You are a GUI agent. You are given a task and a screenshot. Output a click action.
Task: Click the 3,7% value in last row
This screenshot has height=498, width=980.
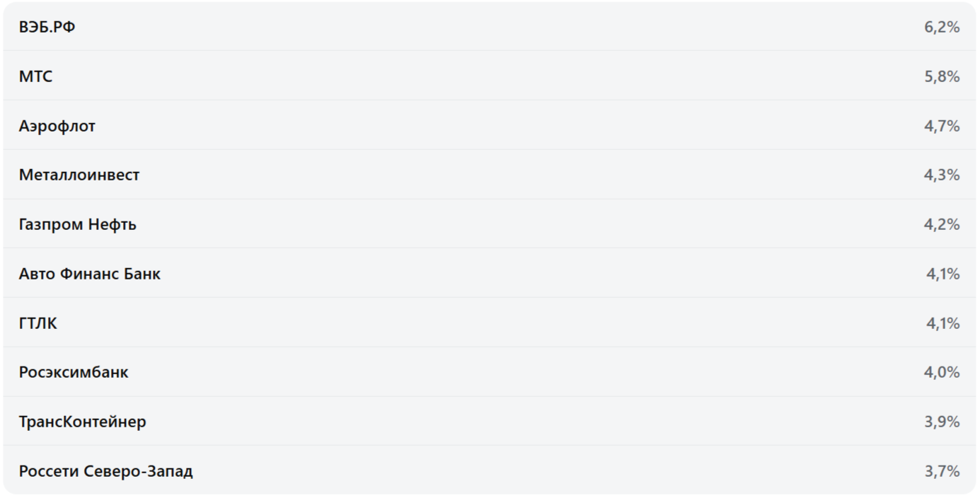[x=942, y=471]
